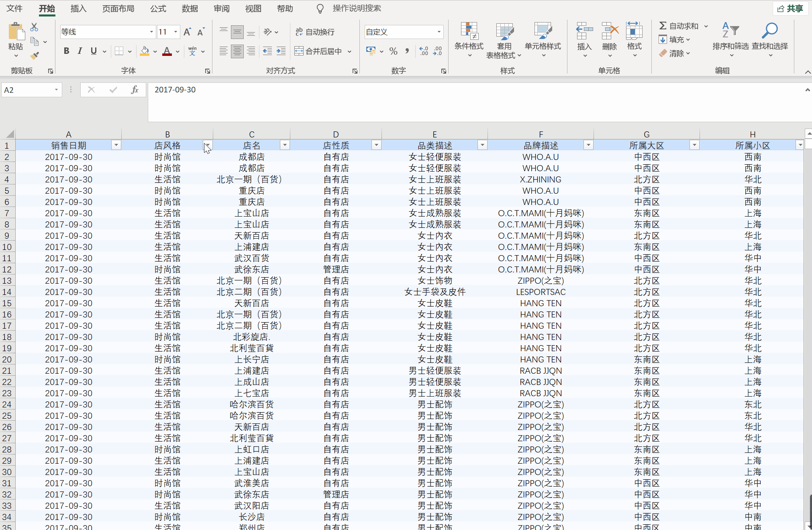Click the Paste (粘贴) icon
This screenshot has height=530, width=812.
tap(16, 32)
